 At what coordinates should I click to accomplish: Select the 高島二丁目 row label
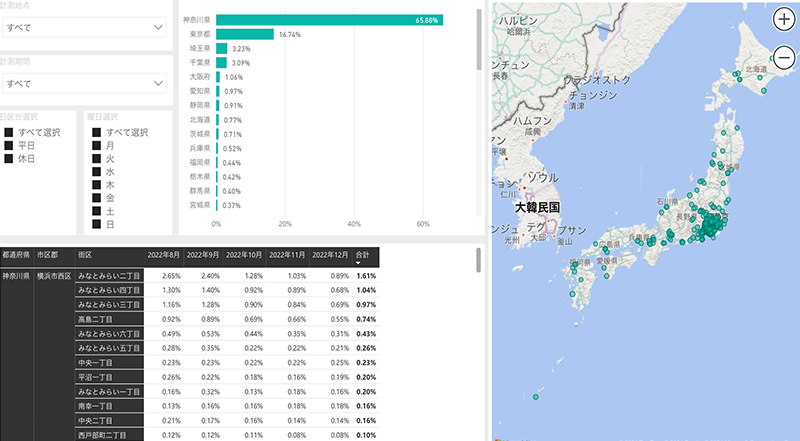pyautogui.click(x=96, y=317)
